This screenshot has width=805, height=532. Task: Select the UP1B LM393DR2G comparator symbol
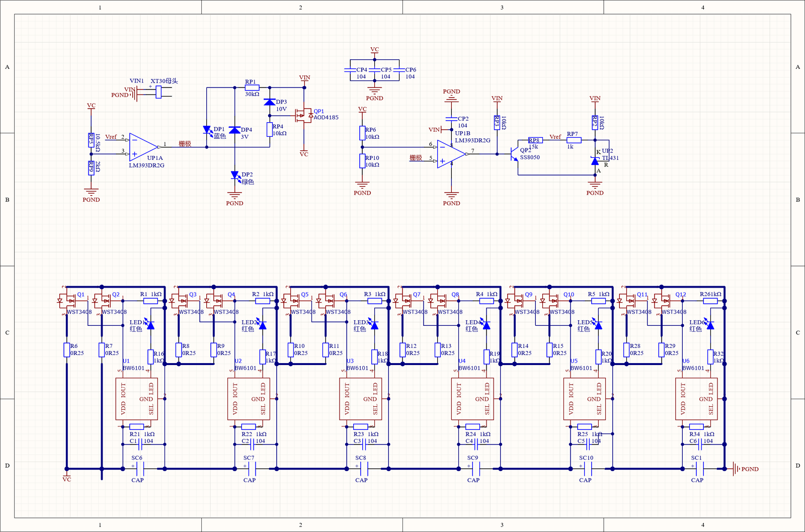(x=451, y=154)
